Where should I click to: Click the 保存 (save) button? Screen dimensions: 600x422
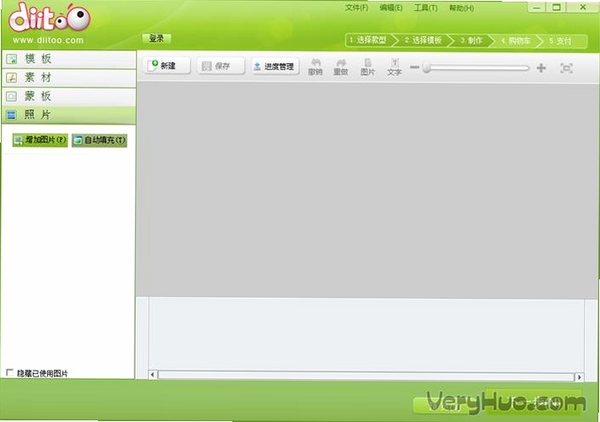tap(221, 66)
